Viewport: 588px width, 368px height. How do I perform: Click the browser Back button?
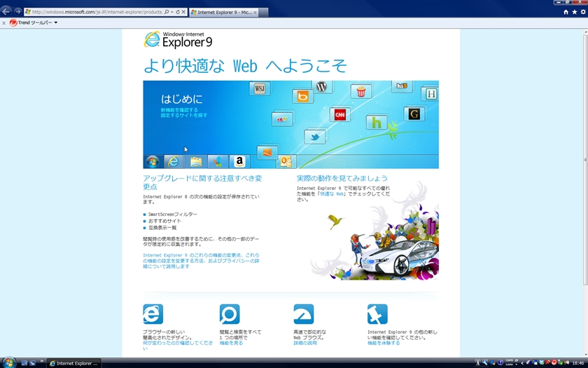pyautogui.click(x=6, y=12)
